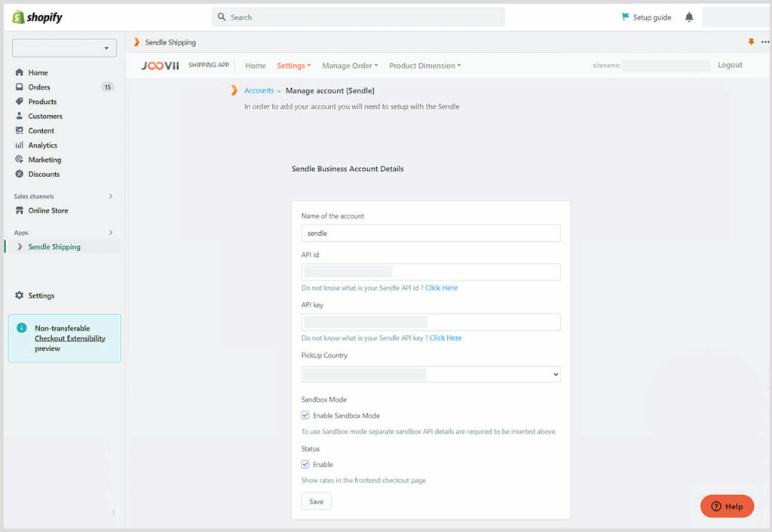Click the Orders count badge 15
The width and height of the screenshot is (772, 532).
108,87
